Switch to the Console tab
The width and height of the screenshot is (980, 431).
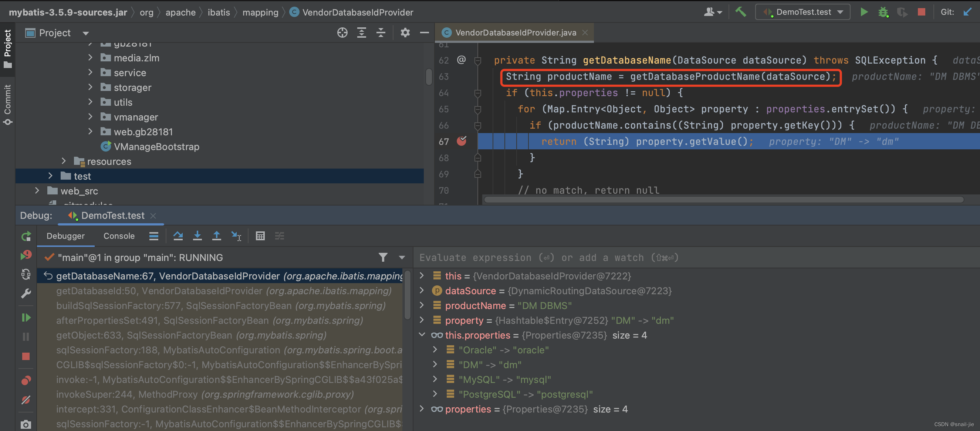point(119,236)
